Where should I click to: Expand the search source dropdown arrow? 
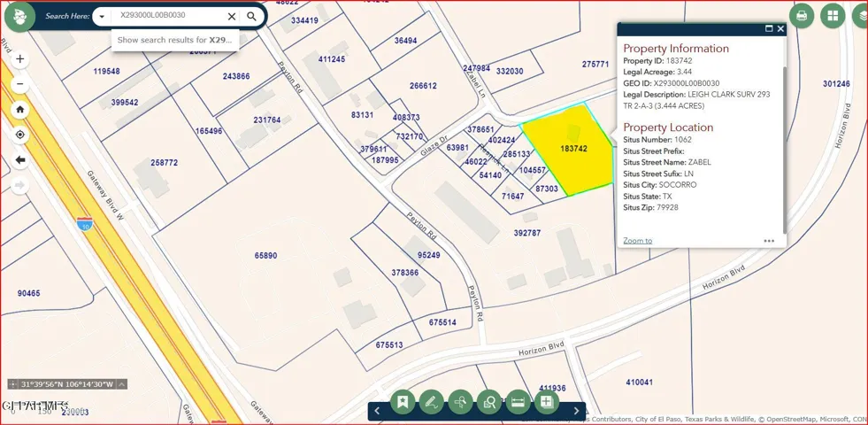[101, 17]
